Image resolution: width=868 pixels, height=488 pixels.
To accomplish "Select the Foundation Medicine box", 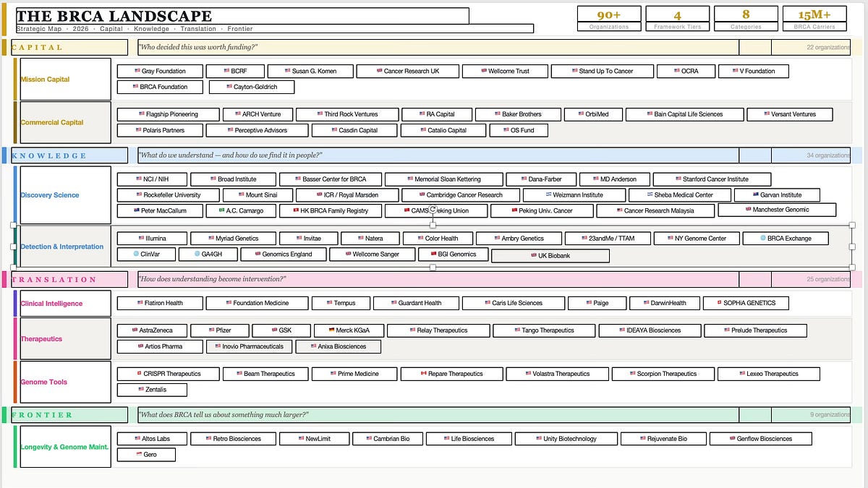I will (x=257, y=304).
